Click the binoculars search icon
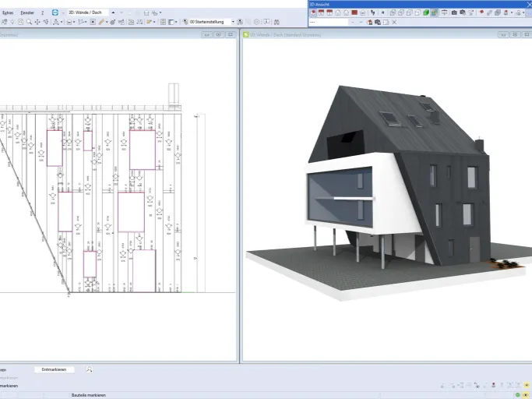This screenshot has height=399, width=532. tap(277, 22)
